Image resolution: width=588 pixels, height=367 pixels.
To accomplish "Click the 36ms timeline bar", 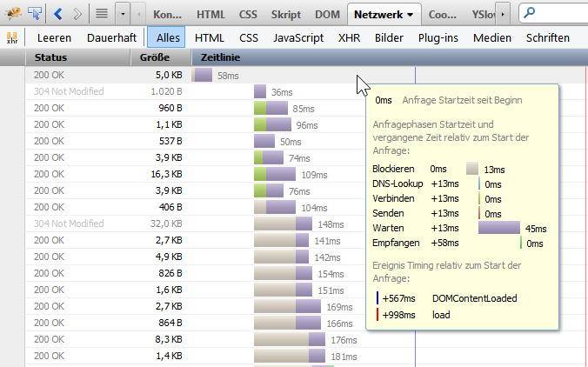I will [260, 91].
